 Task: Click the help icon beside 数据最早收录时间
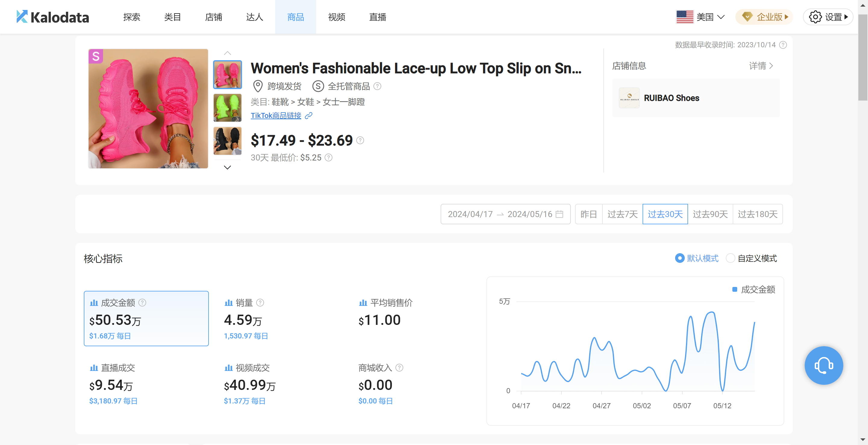(x=783, y=45)
